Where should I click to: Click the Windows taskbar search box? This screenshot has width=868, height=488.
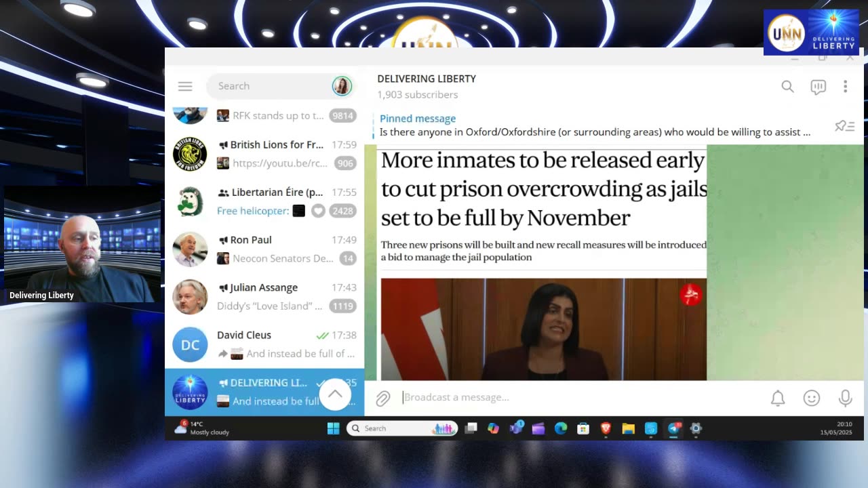(403, 428)
